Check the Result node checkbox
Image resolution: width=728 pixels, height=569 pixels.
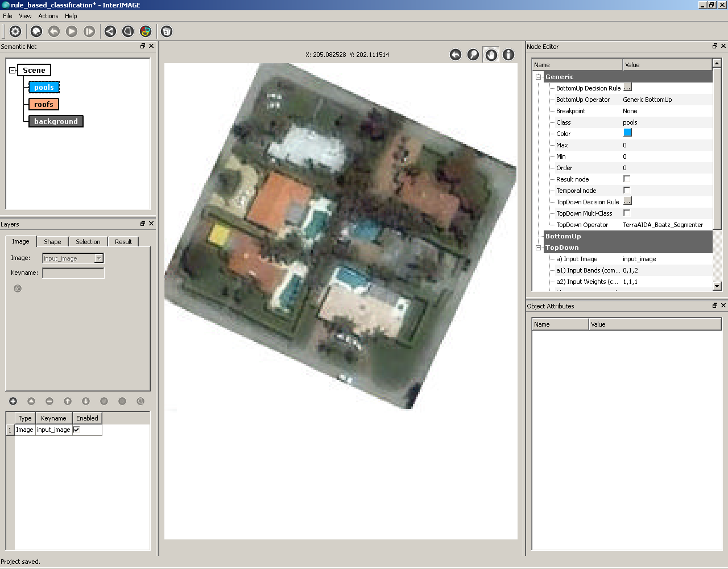[x=627, y=179]
